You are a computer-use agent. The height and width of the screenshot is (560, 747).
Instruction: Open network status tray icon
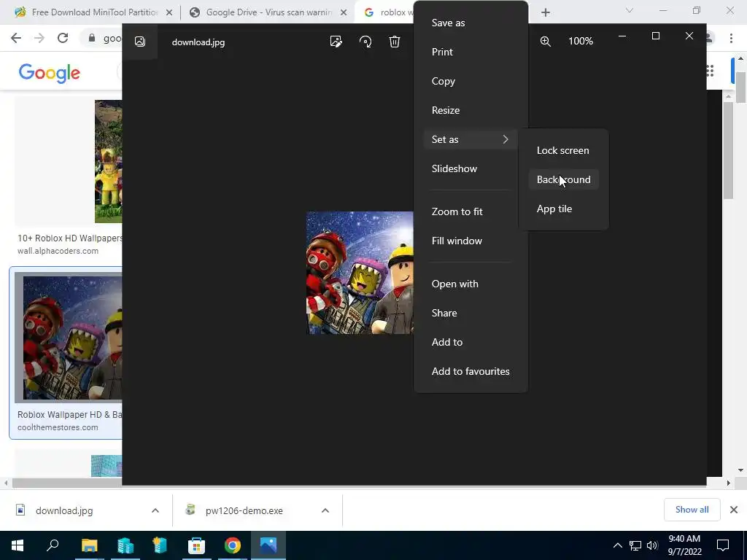(x=635, y=545)
